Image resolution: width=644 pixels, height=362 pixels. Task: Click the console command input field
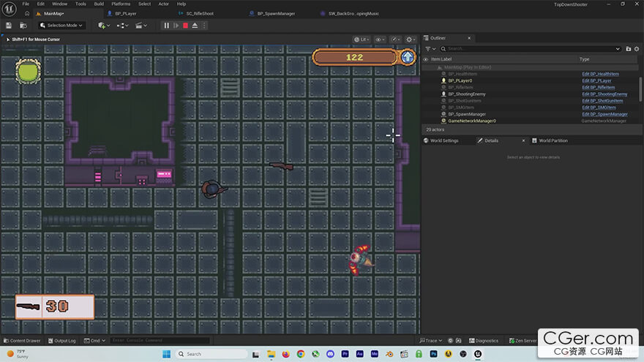coord(160,341)
